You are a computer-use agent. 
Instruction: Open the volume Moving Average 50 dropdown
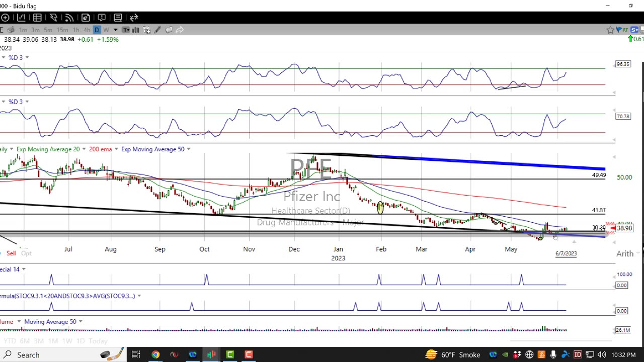pos(80,322)
